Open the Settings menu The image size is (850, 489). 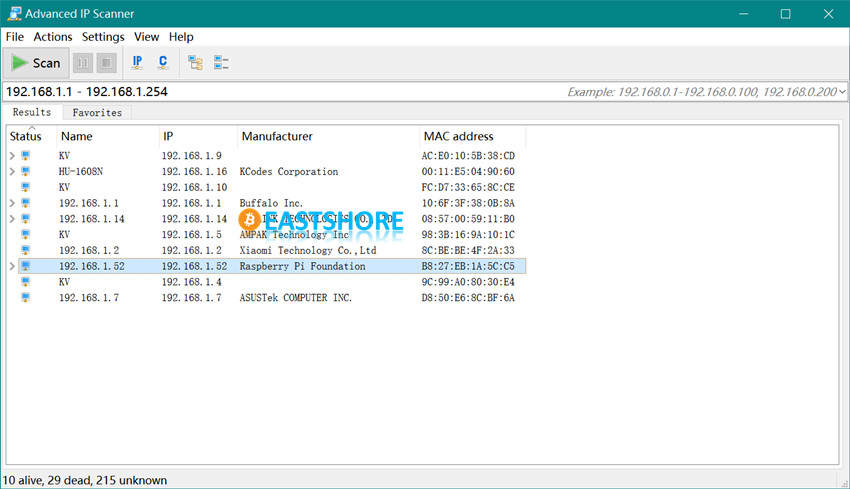[x=103, y=37]
